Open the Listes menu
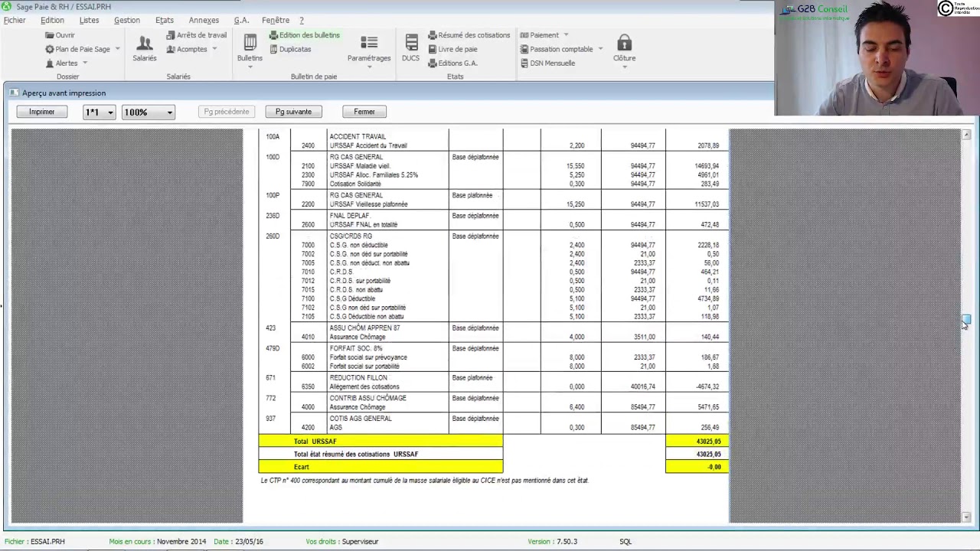980x551 pixels. pos(89,20)
